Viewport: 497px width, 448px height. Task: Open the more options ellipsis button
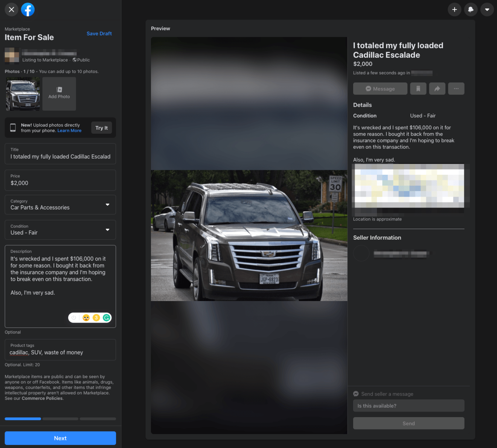point(456,89)
